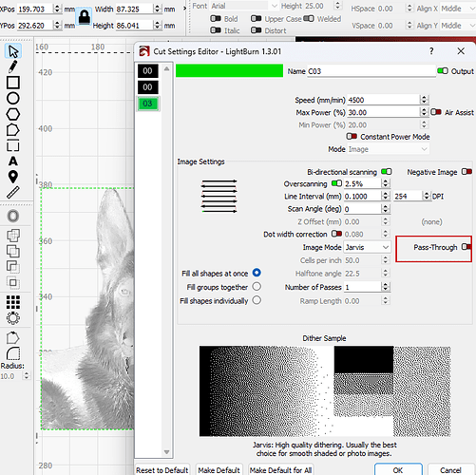
Task: Click the aspect ratio lock icon
Action: (x=85, y=17)
